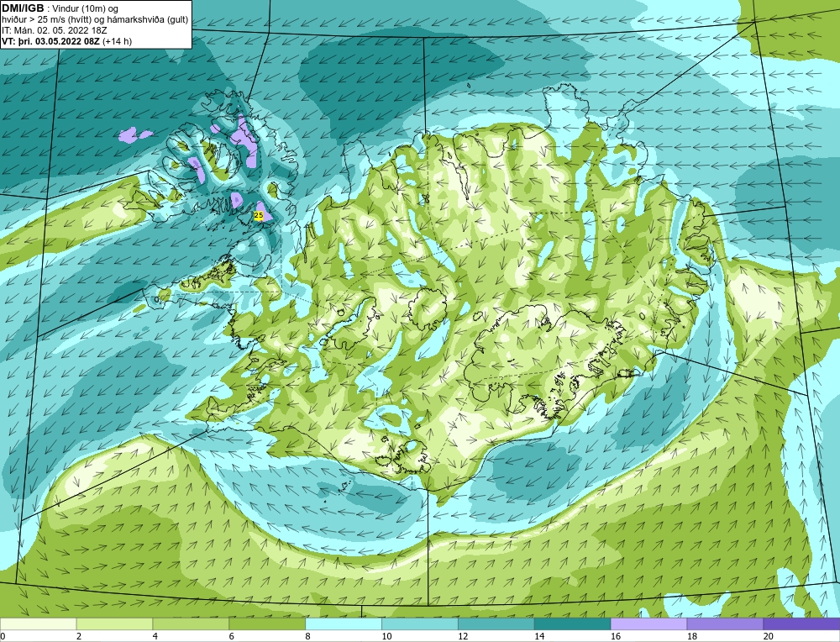Click the 18–20 m/s purple legend swatch
This screenshot has width=840, height=642.
[x=726, y=624]
